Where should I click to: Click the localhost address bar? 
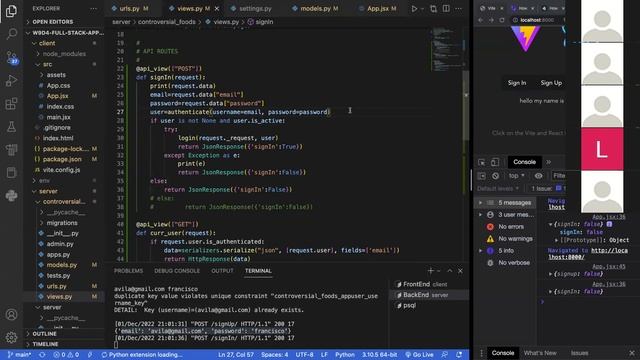538,20
